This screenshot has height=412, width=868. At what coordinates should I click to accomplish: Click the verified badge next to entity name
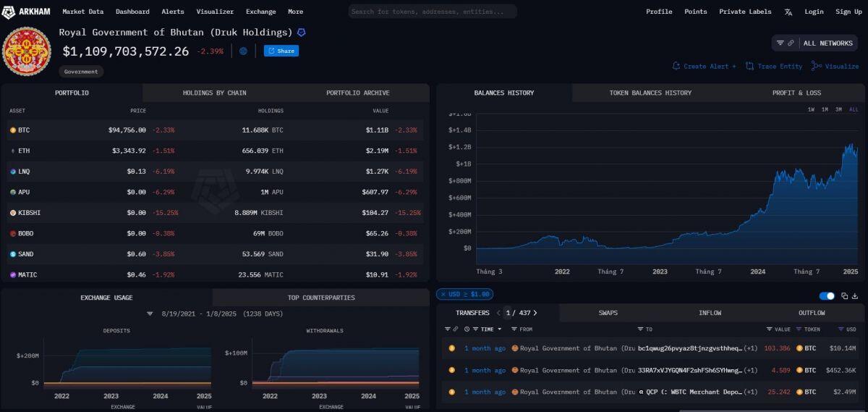(301, 33)
